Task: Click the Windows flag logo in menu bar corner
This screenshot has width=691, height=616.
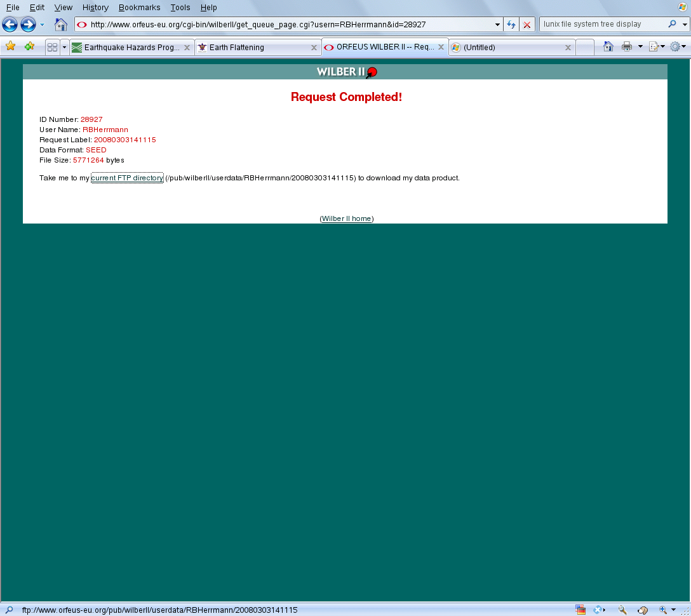Action: click(x=682, y=7)
